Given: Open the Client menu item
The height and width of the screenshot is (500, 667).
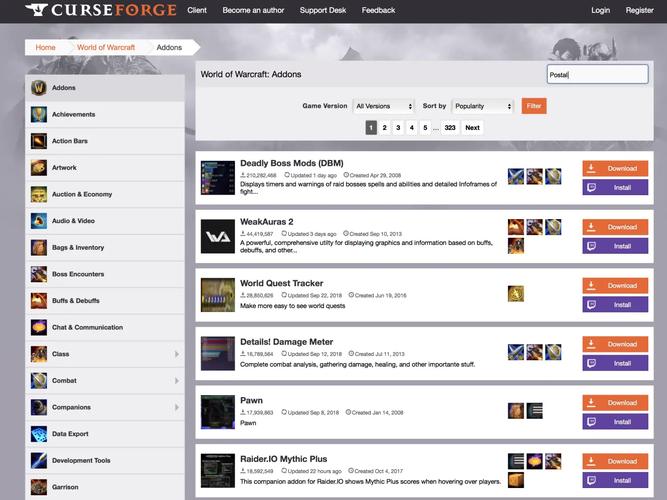Looking at the screenshot, I should click(197, 10).
